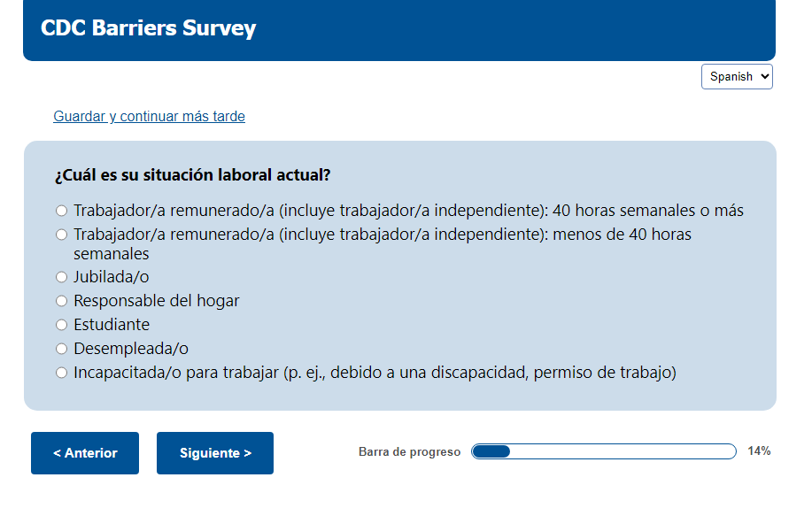Go back with the Anterior button

click(x=85, y=453)
